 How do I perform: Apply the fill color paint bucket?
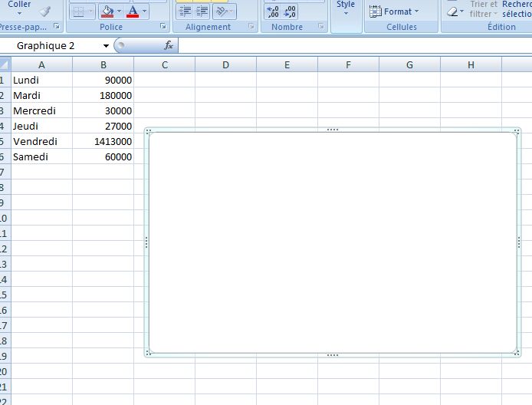(107, 11)
